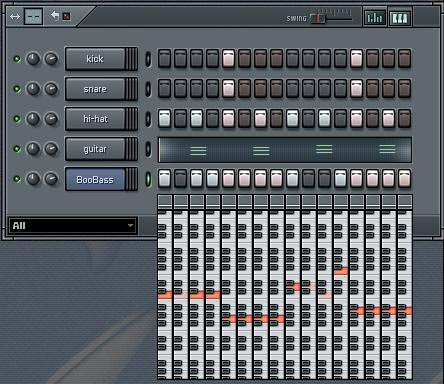The height and width of the screenshot is (384, 444).
Task: Turn off BooBass's first step
Action: click(164, 178)
